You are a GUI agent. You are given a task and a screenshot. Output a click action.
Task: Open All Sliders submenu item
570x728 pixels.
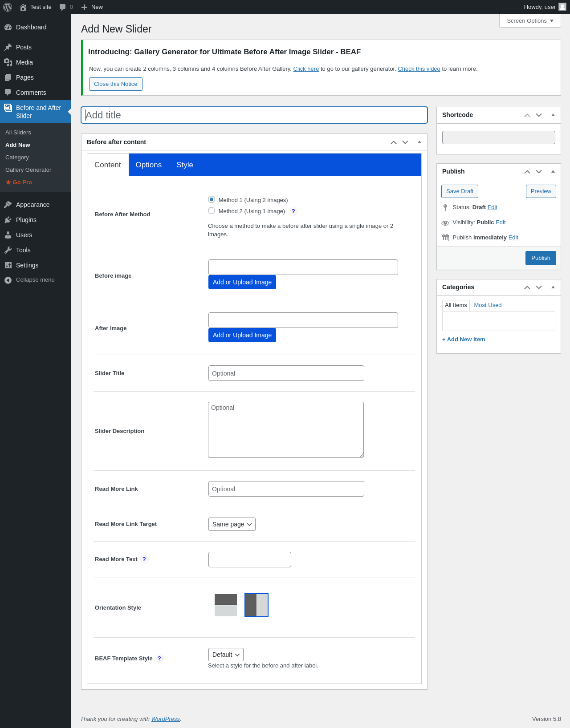point(18,133)
